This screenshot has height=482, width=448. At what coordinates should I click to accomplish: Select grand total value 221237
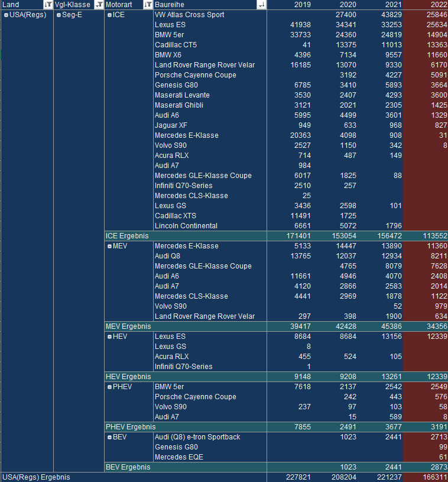coord(389,477)
